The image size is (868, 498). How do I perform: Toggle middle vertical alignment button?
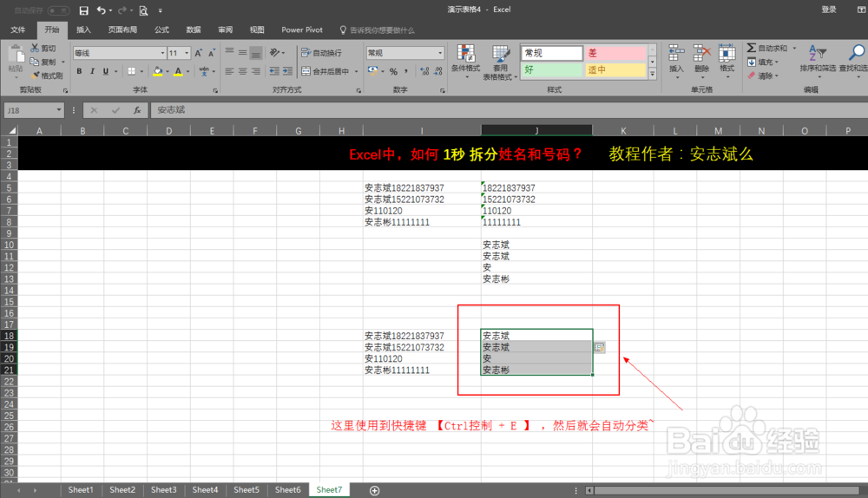[x=242, y=53]
